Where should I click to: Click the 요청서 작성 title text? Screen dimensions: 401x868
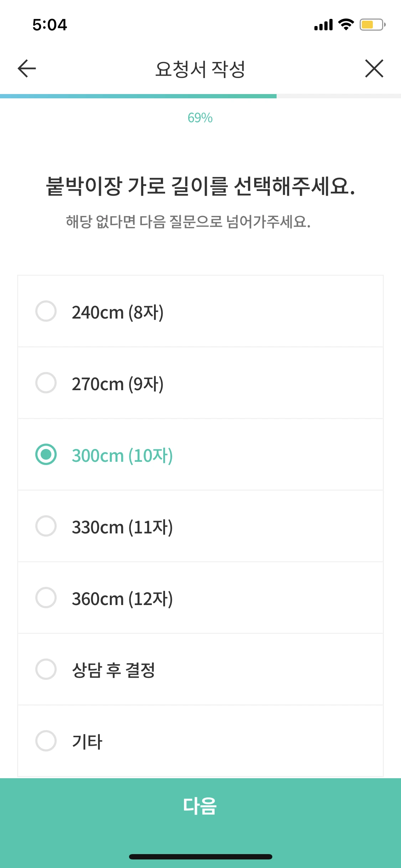200,68
